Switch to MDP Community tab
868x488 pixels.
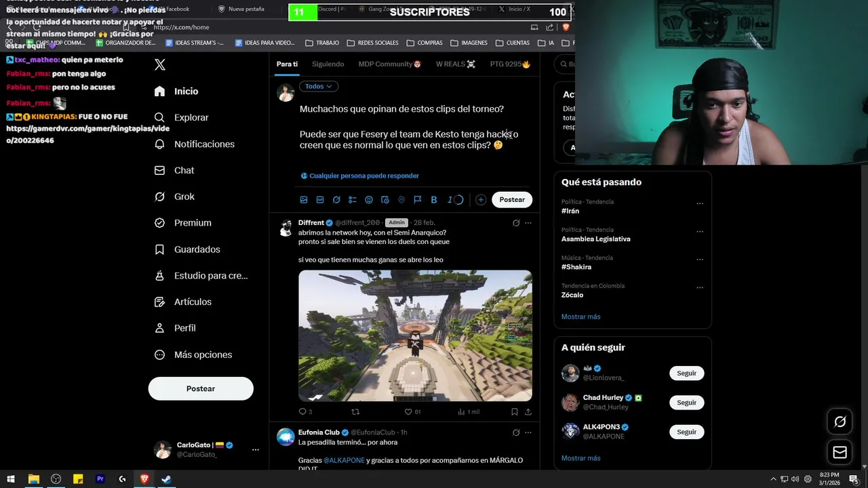click(390, 64)
